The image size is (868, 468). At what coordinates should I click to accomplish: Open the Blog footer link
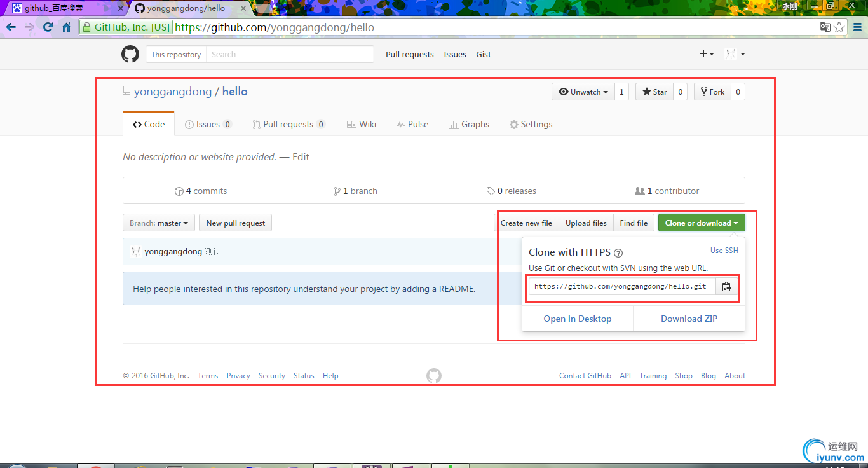tap(709, 376)
